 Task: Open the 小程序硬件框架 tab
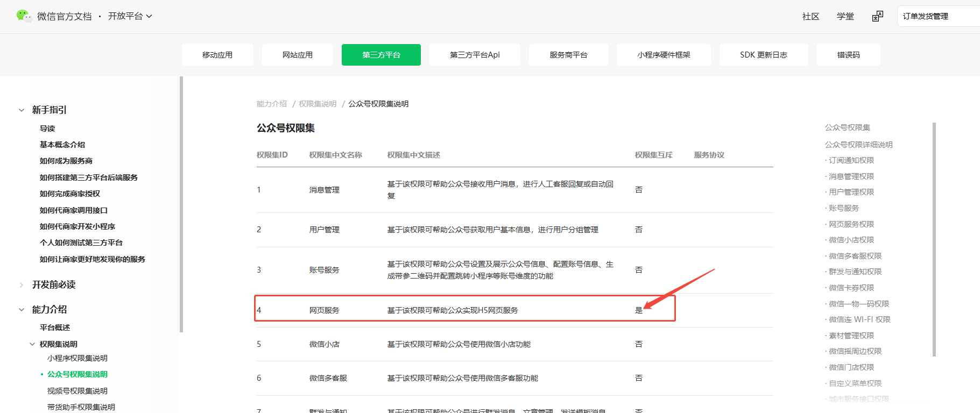click(x=664, y=55)
